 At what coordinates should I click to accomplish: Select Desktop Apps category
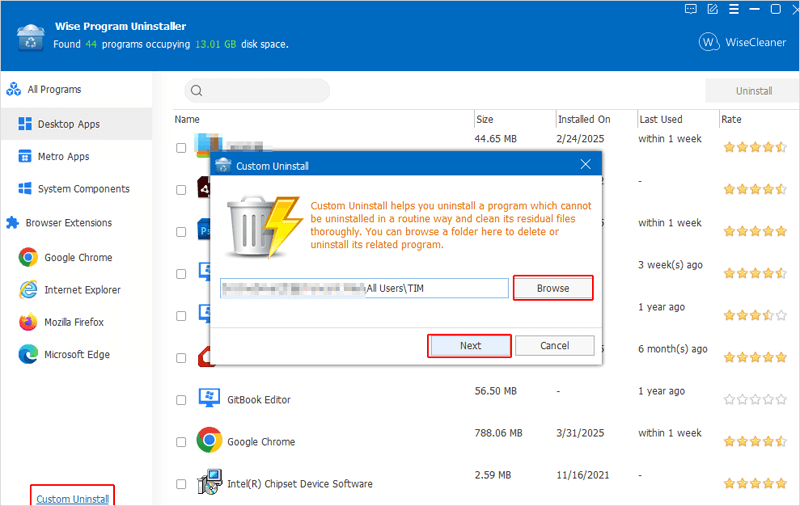[x=77, y=124]
